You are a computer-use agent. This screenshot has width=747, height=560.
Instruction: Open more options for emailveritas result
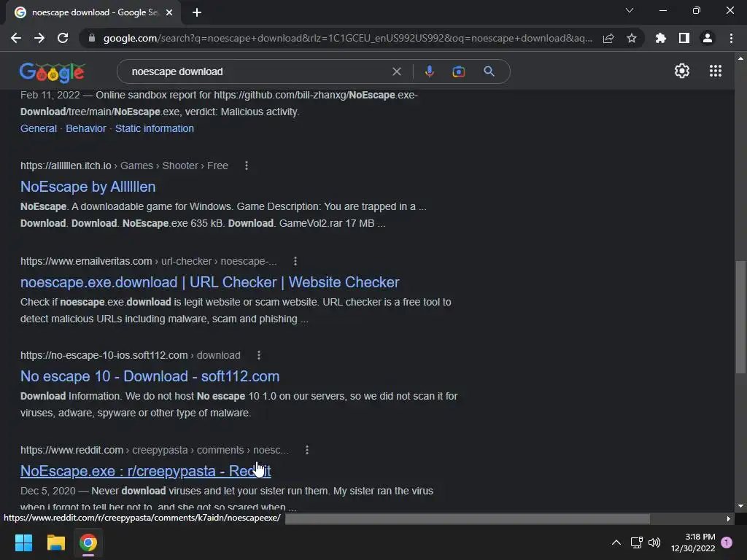coord(295,261)
